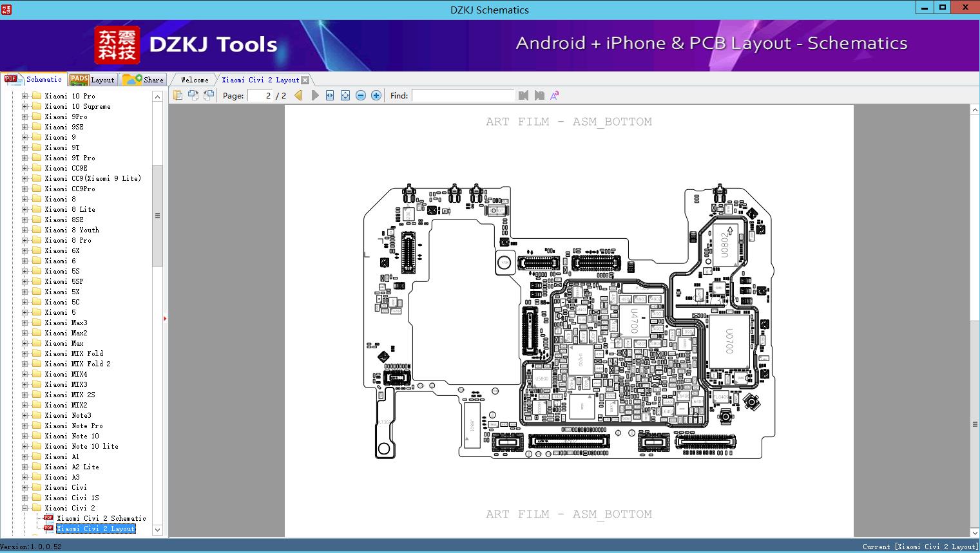Open Xiaomi Civi 2 Schematic file

101,518
